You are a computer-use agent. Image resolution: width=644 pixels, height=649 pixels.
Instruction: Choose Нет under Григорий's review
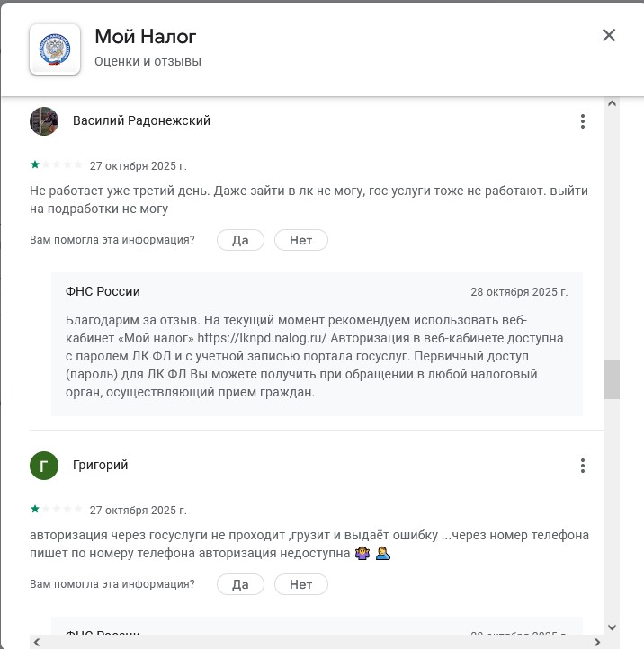pos(300,584)
